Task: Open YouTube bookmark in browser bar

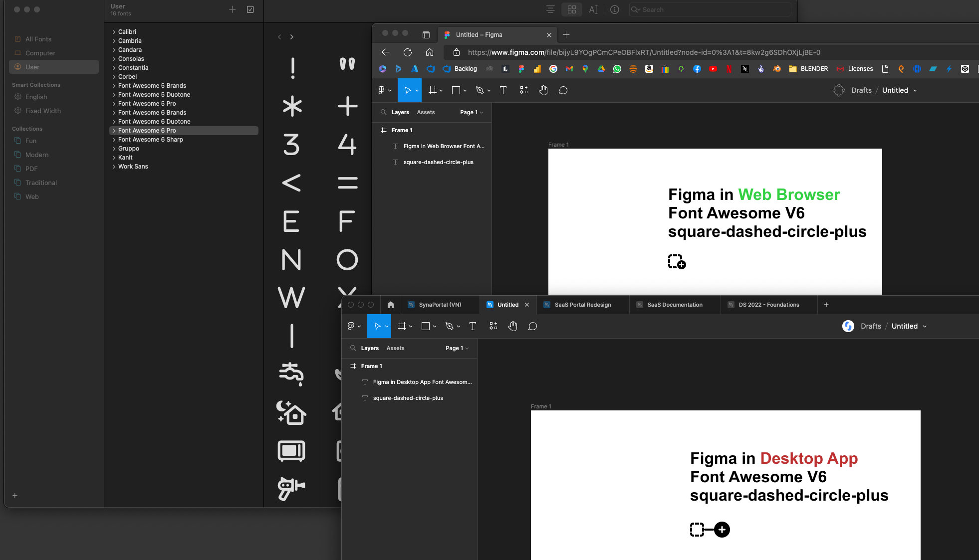Action: click(x=713, y=69)
